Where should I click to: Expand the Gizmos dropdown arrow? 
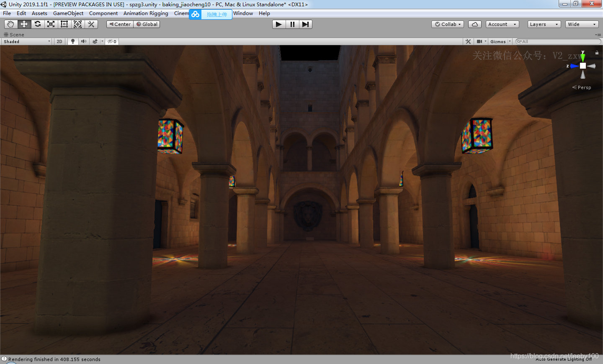tap(510, 41)
